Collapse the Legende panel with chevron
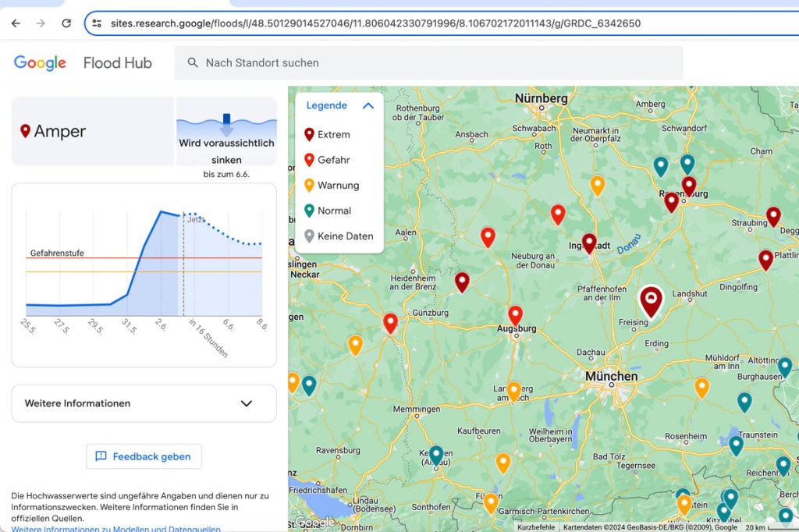Viewport: 799px width, 532px height. (x=368, y=105)
